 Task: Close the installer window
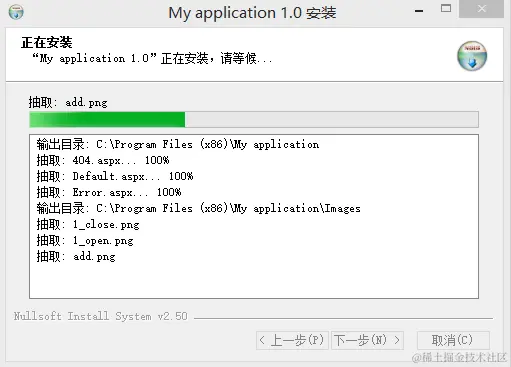pos(481,9)
